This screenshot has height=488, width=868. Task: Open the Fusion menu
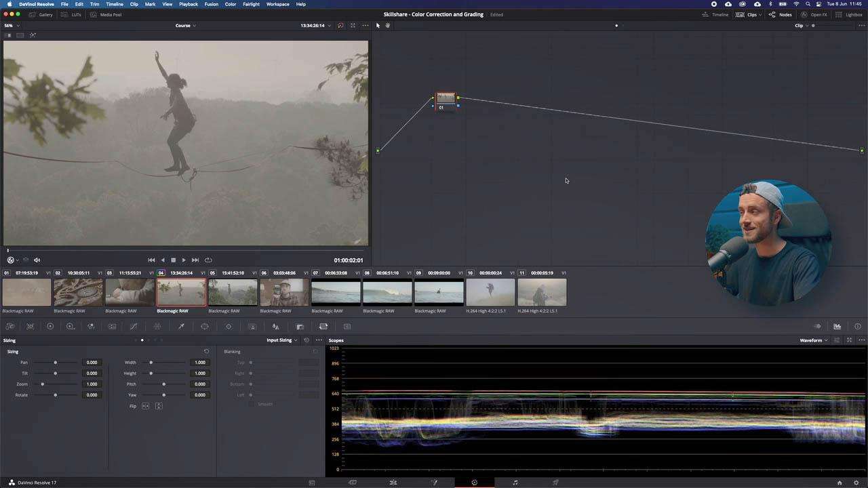(212, 4)
